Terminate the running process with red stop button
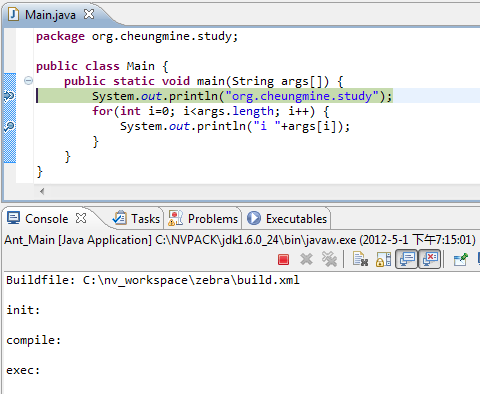 coord(283,259)
